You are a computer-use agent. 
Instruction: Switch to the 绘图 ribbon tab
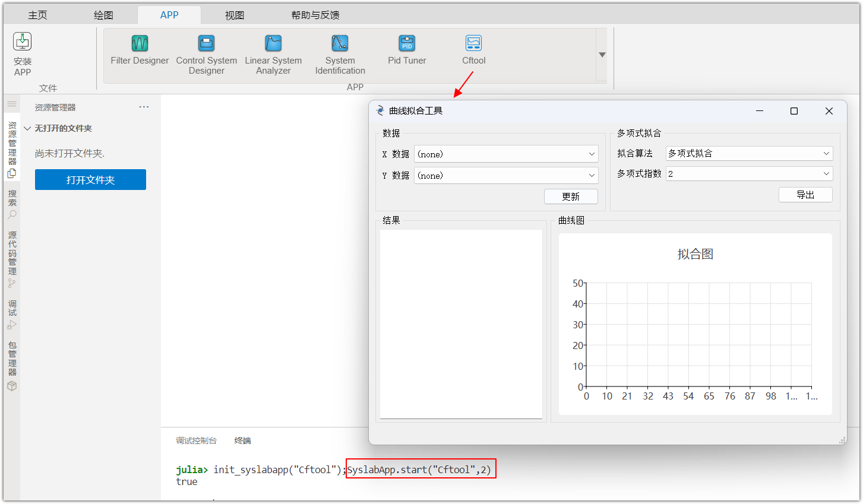pos(103,15)
